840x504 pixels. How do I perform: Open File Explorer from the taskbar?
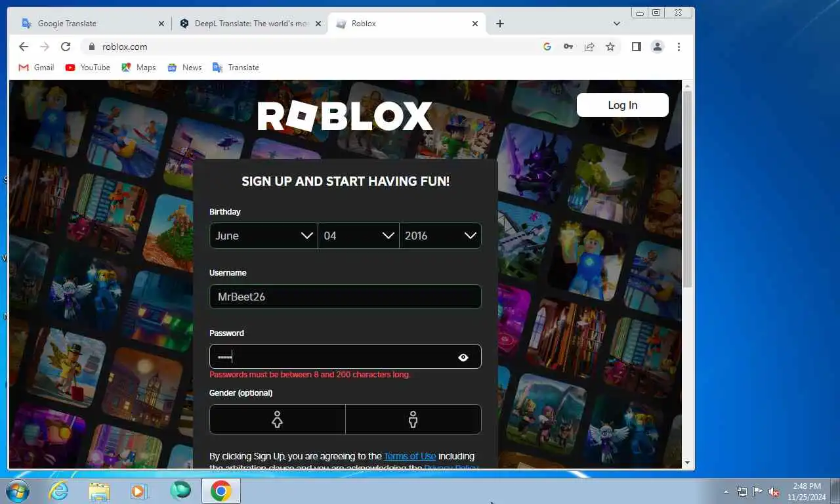point(99,491)
